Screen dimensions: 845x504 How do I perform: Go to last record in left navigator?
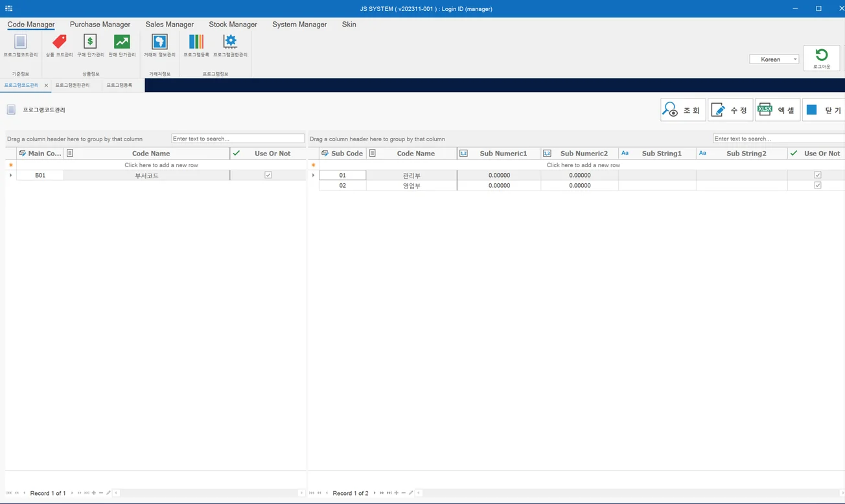[x=86, y=493]
